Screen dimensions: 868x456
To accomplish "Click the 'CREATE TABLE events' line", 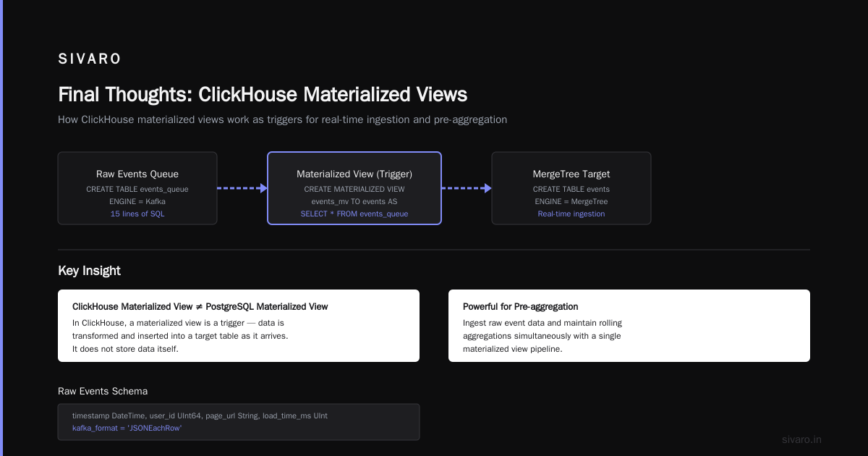I will (571, 189).
